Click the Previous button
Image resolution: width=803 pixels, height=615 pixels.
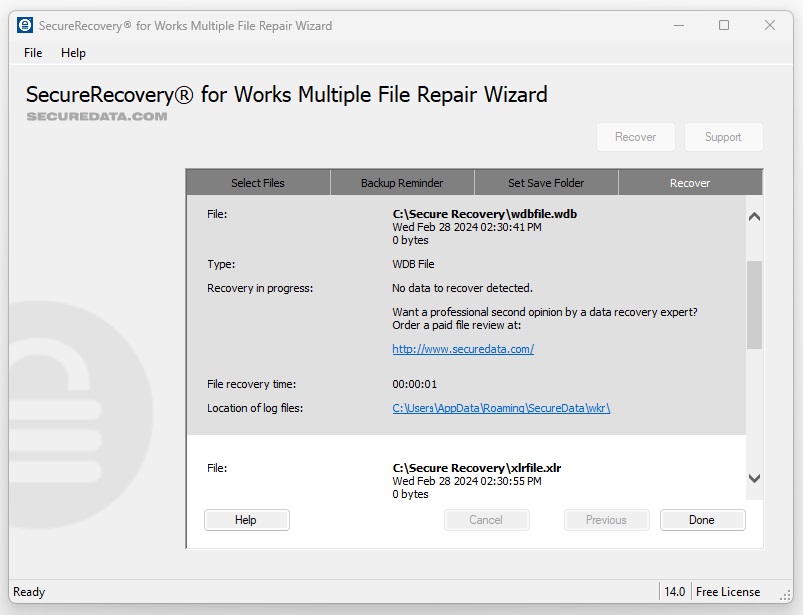pos(606,520)
